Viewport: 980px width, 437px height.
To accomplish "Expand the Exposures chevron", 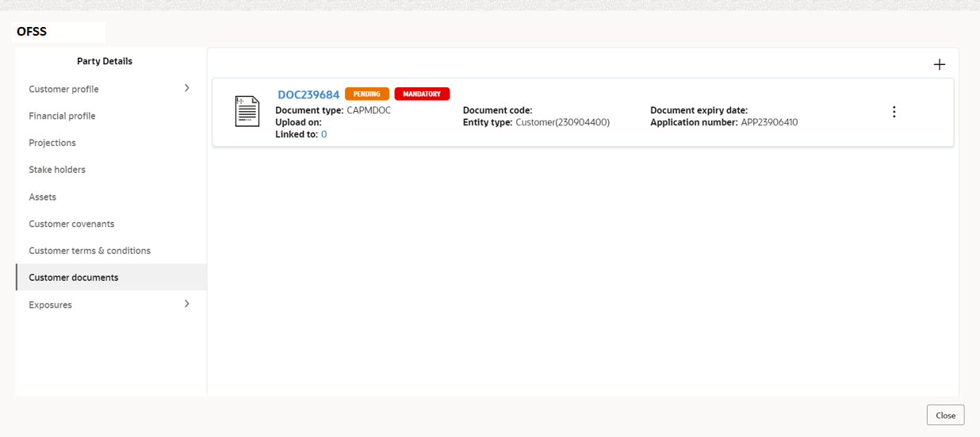I will (187, 304).
